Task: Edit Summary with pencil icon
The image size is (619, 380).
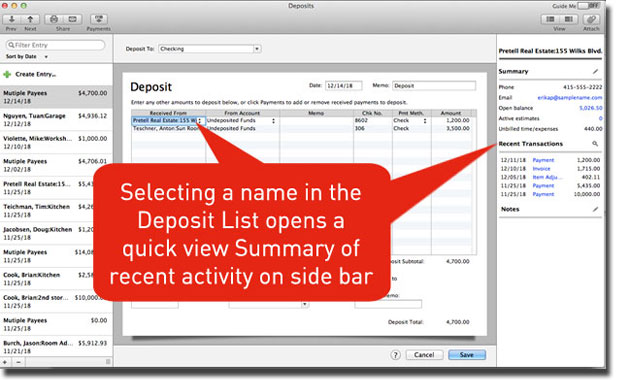Action: 595,71
